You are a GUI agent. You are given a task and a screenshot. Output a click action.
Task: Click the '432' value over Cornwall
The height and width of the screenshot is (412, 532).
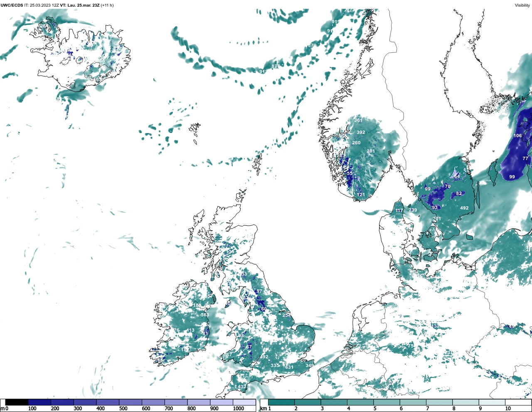[242, 387]
